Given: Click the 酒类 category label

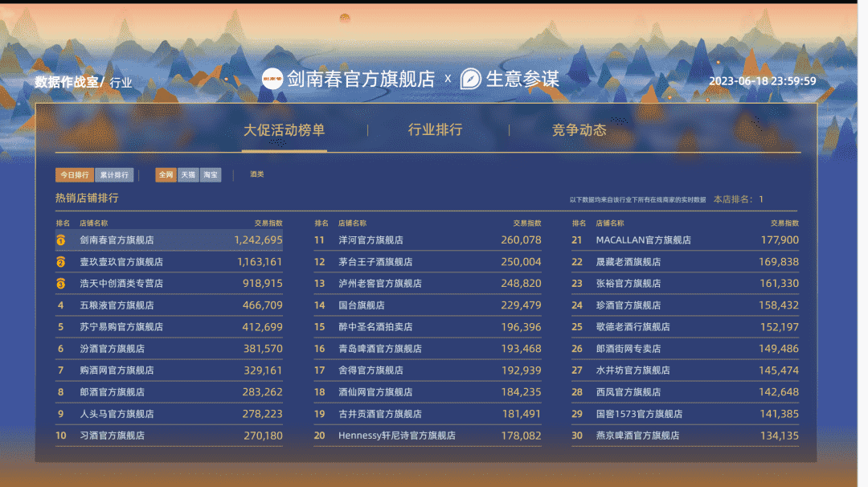Looking at the screenshot, I should (x=257, y=174).
